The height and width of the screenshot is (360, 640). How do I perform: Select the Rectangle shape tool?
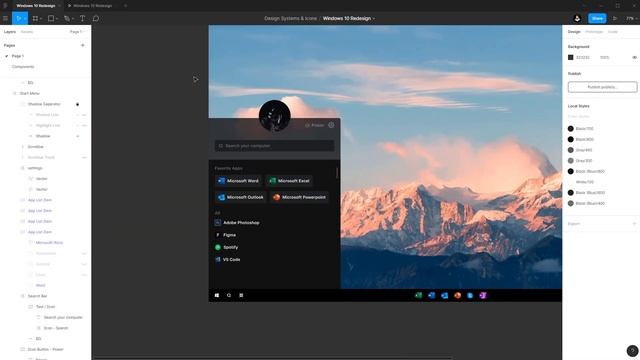pyautogui.click(x=51, y=18)
